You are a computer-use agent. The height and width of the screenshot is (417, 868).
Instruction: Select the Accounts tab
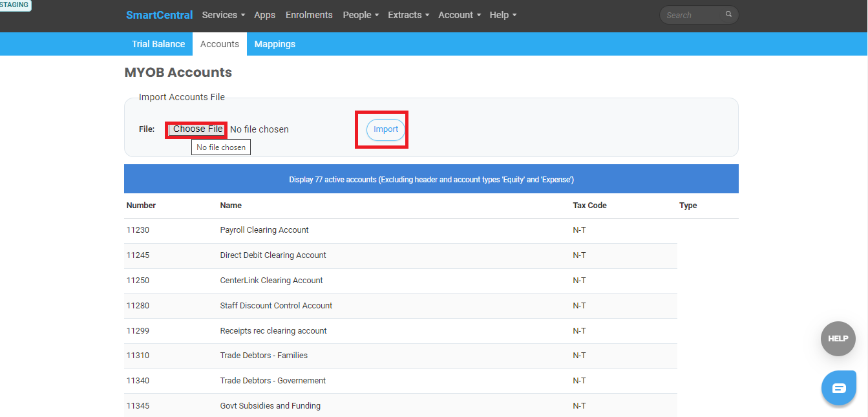click(220, 44)
